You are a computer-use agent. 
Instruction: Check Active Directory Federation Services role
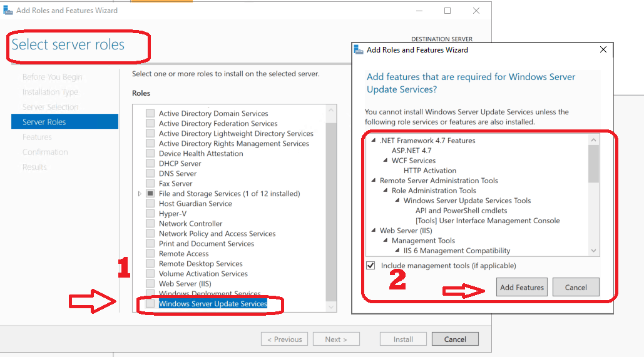pos(150,124)
